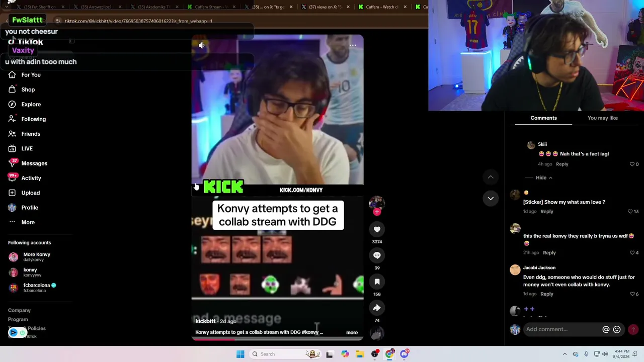This screenshot has width=644, height=362.
Task: Open the emoji picker in comment box
Action: 617,329
